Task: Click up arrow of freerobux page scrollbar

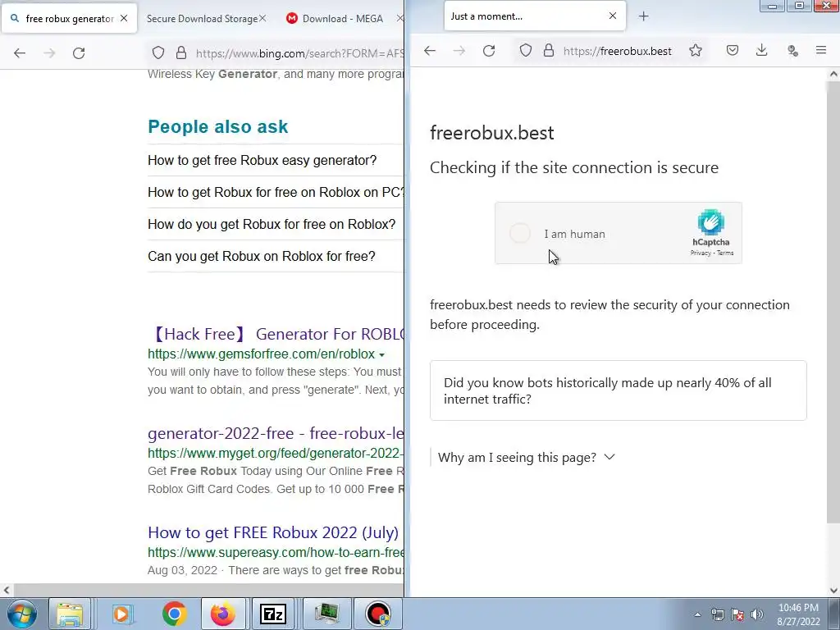Action: pyautogui.click(x=833, y=75)
